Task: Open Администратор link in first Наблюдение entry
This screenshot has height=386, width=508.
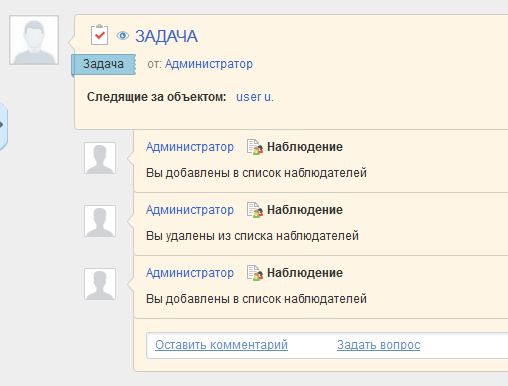Action: point(190,147)
